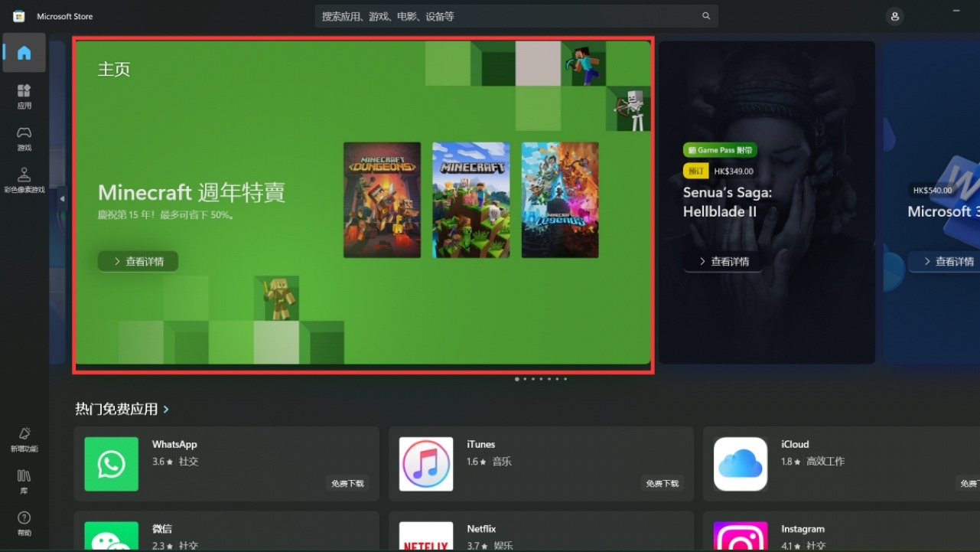Open the Netflix app icon

[x=426, y=536]
